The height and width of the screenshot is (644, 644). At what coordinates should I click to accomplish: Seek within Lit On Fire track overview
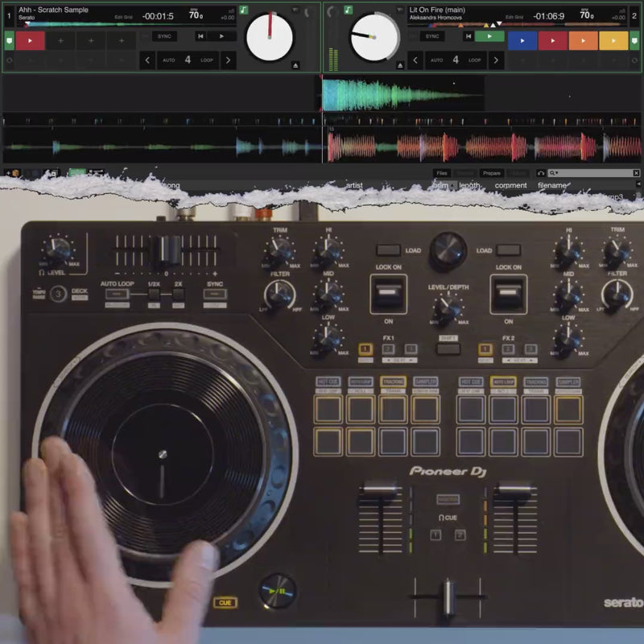coord(518,25)
